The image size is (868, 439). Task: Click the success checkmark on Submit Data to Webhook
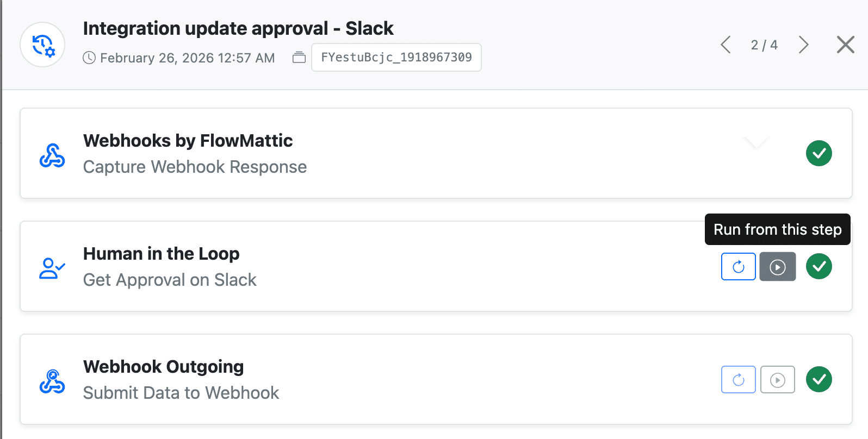point(819,379)
